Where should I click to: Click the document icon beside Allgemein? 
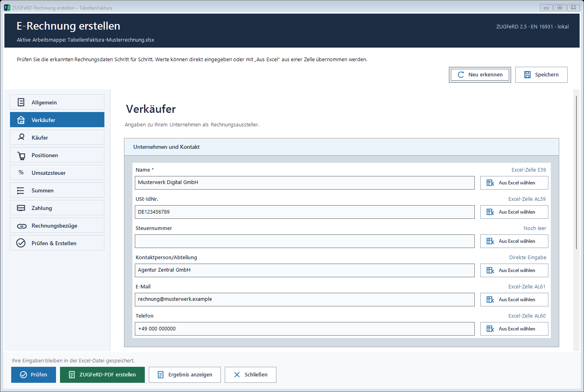[x=21, y=102]
